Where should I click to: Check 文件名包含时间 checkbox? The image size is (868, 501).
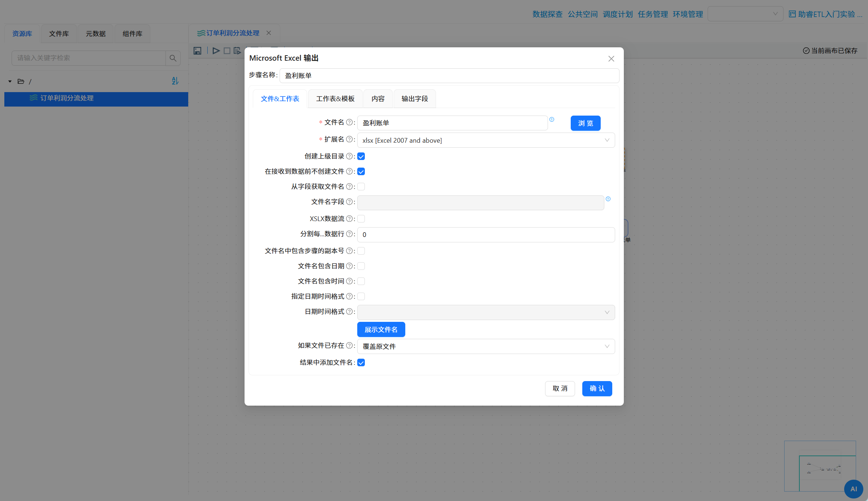click(361, 281)
